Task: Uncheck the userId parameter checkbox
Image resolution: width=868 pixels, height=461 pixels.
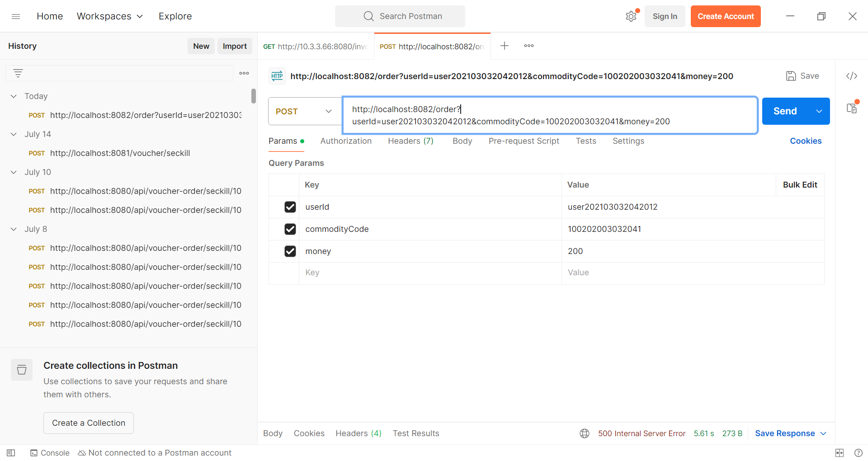Action: (x=290, y=207)
